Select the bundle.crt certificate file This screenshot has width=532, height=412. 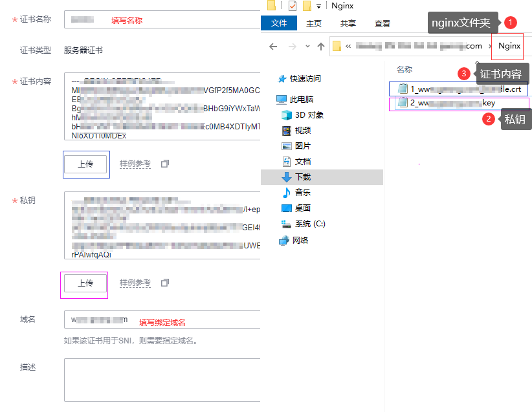pos(459,89)
